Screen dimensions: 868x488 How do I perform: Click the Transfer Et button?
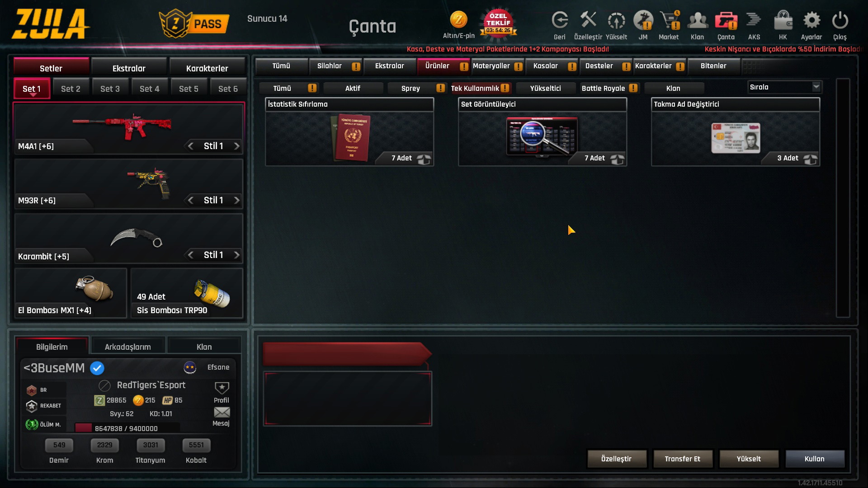tap(683, 459)
